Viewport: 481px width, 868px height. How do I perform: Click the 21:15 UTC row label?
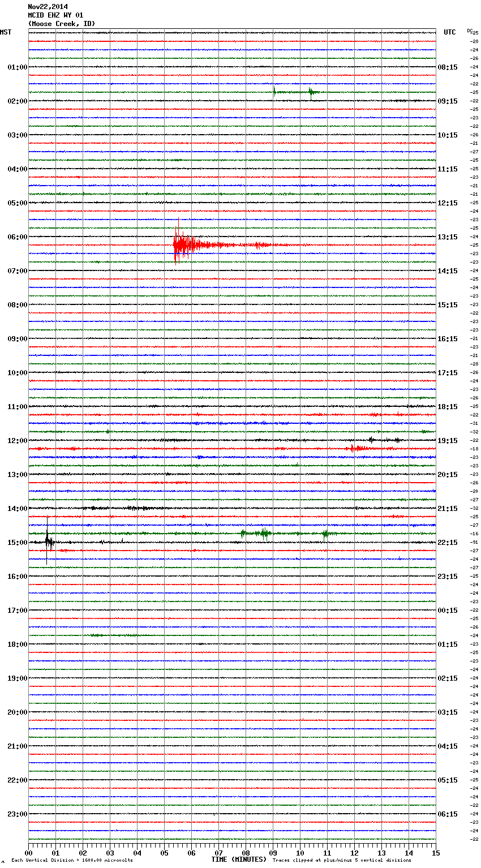coord(448,509)
